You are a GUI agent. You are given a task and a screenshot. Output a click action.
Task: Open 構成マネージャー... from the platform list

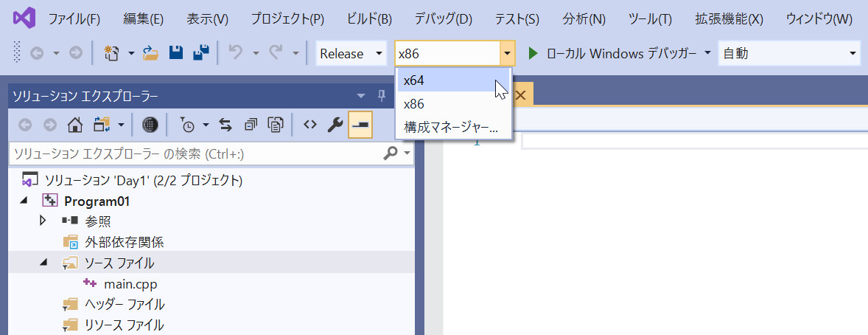coord(451,127)
